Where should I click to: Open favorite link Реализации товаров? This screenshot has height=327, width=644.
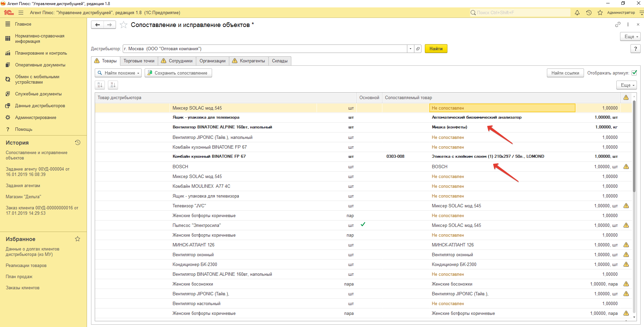pyautogui.click(x=26, y=266)
